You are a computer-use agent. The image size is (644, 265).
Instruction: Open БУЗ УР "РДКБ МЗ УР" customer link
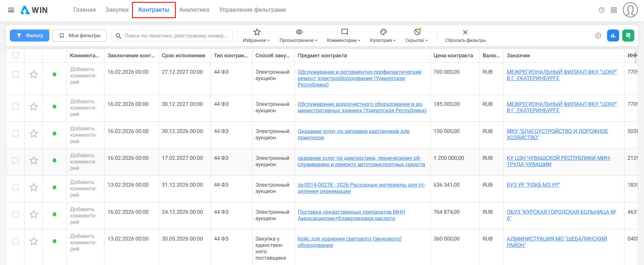pos(533,185)
